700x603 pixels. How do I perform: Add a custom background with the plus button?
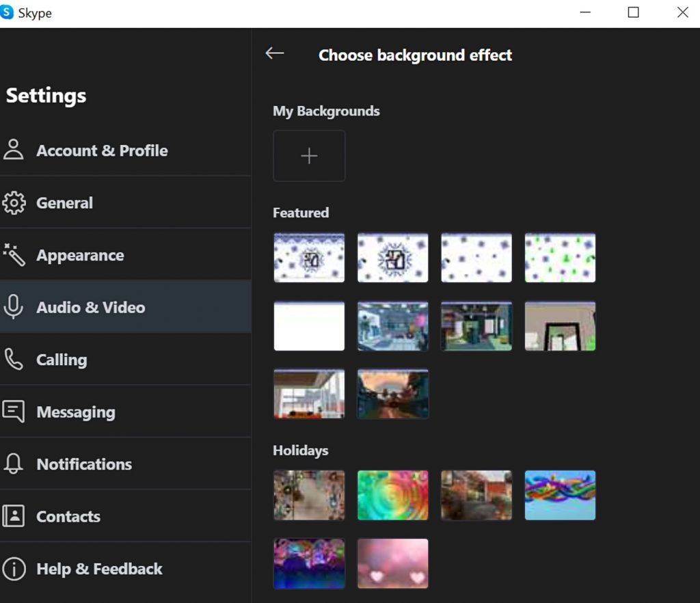pos(309,156)
